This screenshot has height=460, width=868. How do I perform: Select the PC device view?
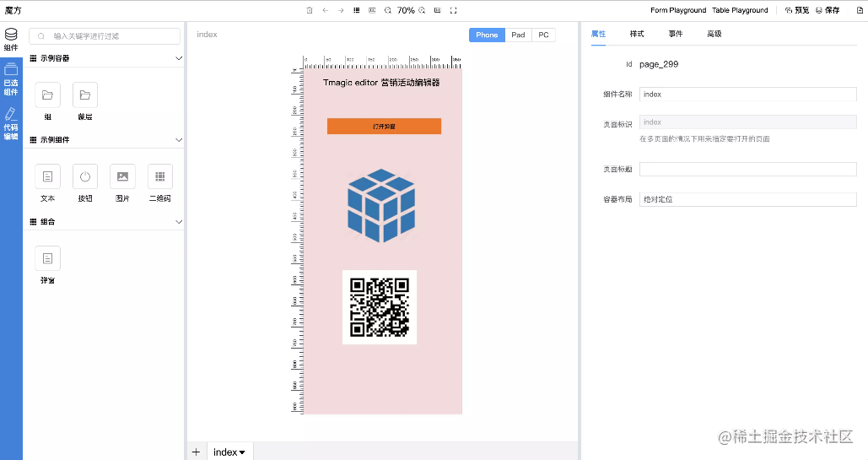543,35
